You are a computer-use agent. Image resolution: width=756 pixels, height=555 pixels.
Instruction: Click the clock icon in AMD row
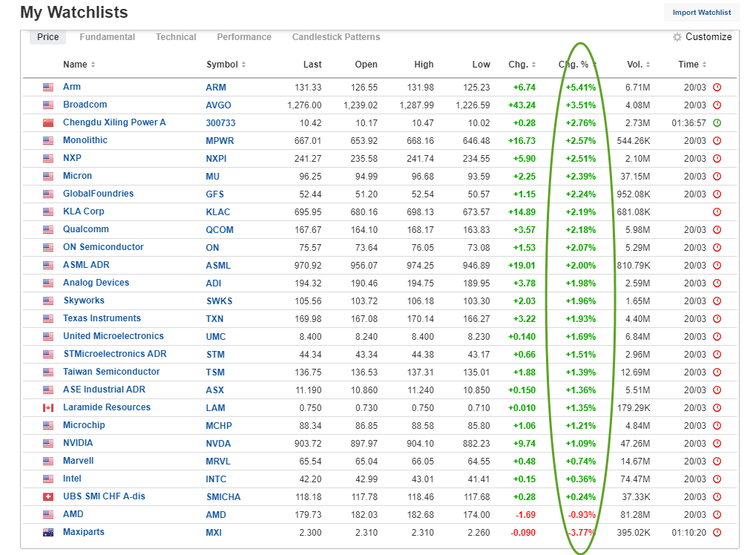[x=717, y=514]
